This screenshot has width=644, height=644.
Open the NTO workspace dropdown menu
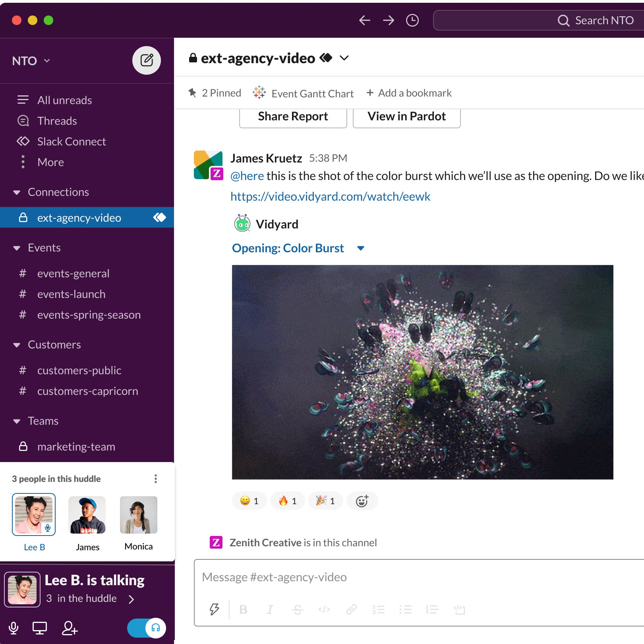tap(31, 61)
